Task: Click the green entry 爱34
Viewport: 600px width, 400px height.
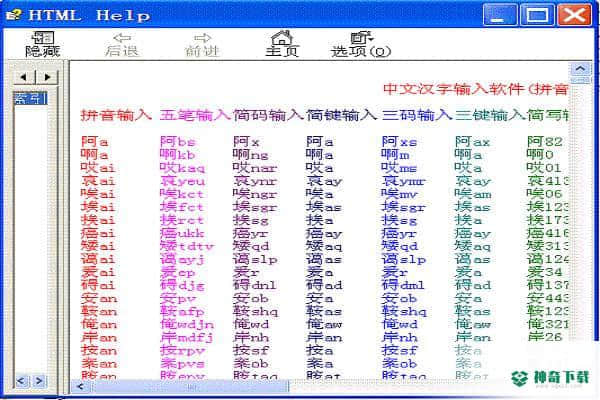Action: coord(545,272)
